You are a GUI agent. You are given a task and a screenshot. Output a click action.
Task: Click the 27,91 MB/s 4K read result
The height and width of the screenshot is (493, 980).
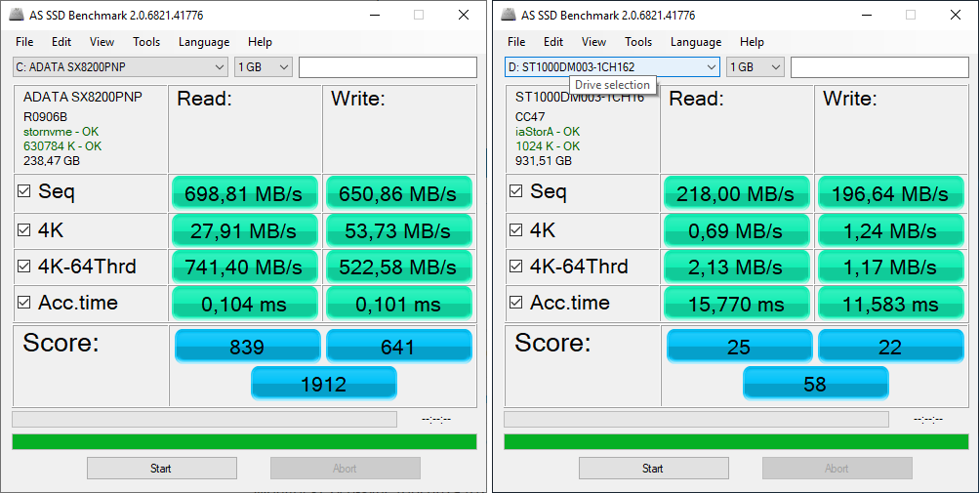click(x=244, y=230)
